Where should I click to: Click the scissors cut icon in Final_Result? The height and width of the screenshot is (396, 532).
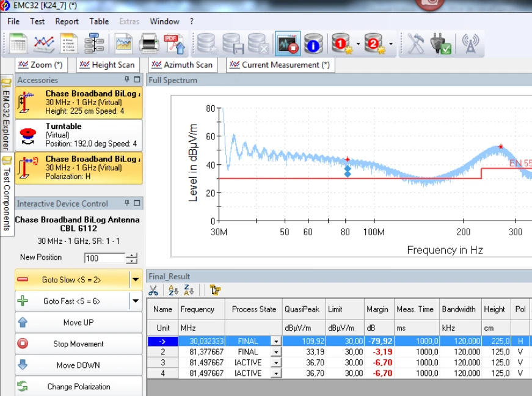153,290
